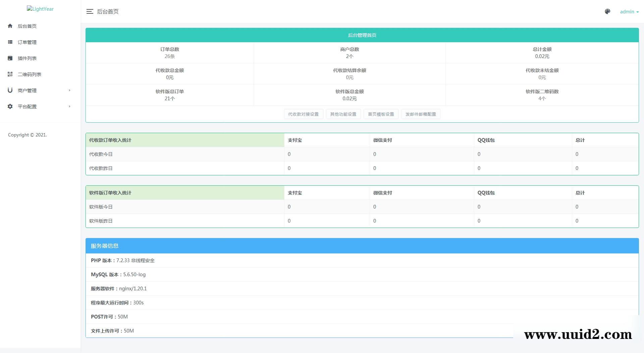The height and width of the screenshot is (353, 644).
Task: Click the 首页模板设置 button
Action: pos(381,114)
